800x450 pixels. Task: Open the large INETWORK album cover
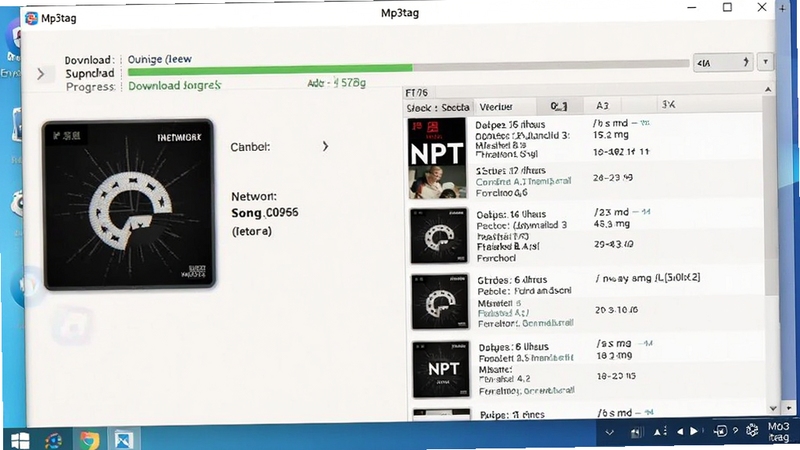[x=129, y=205]
